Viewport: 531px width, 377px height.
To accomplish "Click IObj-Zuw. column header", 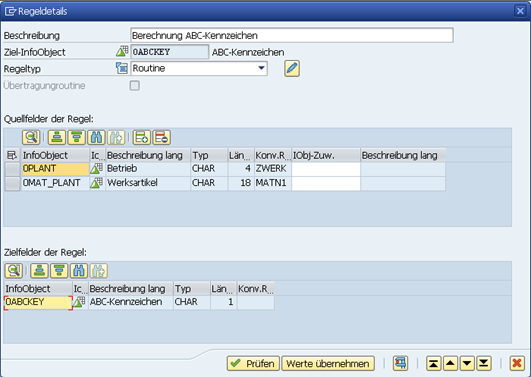I will click(326, 155).
